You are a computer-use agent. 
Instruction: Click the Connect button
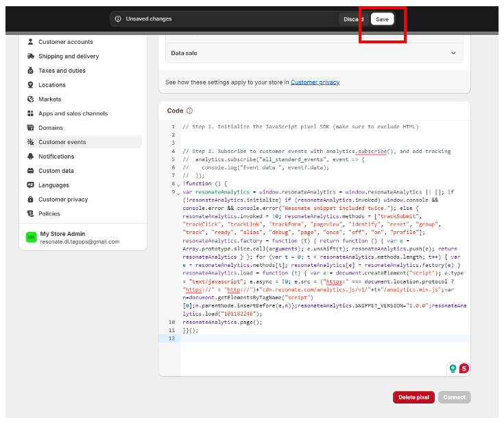454,397
